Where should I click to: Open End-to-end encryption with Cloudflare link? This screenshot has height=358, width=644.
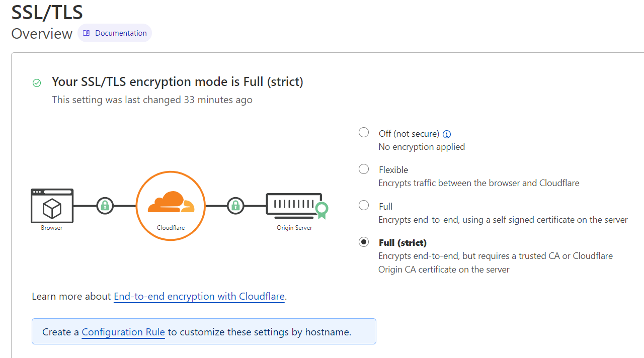tap(199, 297)
